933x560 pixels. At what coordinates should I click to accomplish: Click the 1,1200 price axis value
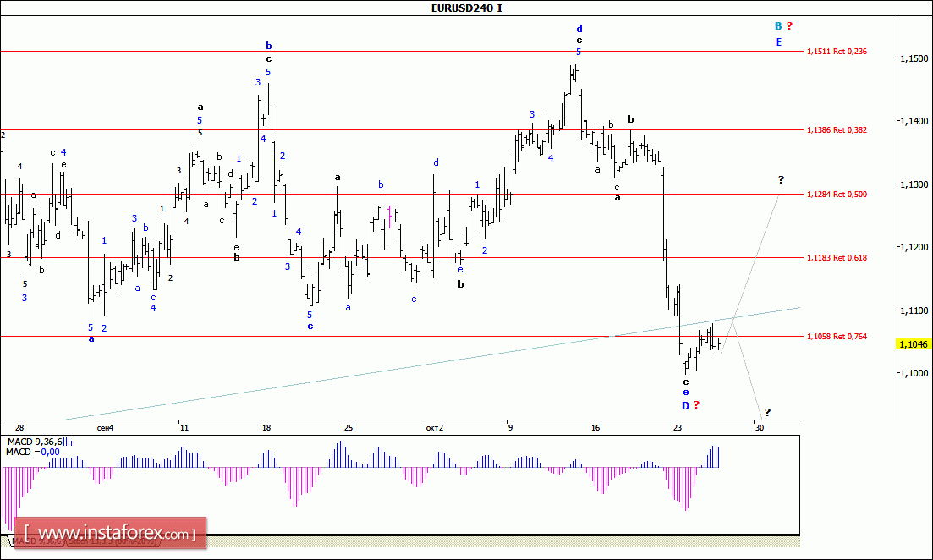coord(914,247)
